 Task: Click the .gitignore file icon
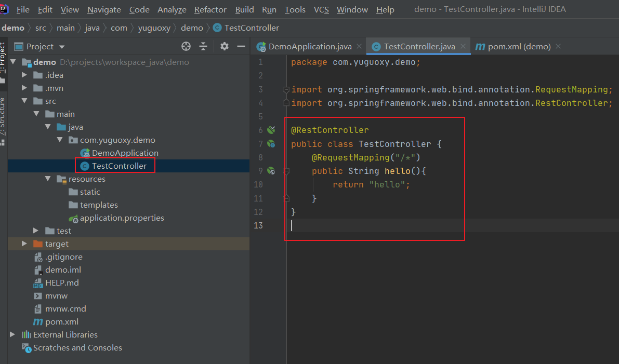[38, 257]
